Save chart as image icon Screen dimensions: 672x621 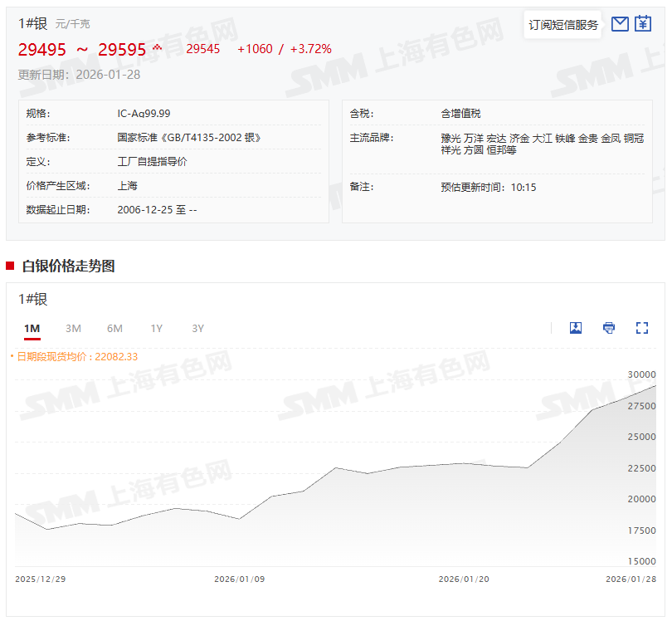pyautogui.click(x=576, y=328)
